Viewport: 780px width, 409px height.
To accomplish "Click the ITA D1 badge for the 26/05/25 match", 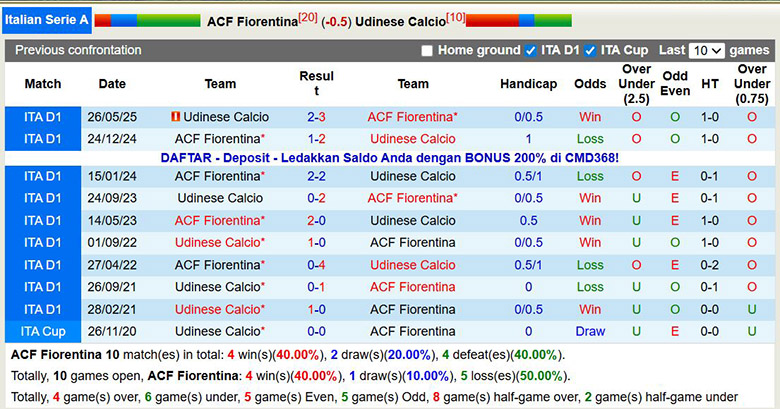I will (43, 117).
